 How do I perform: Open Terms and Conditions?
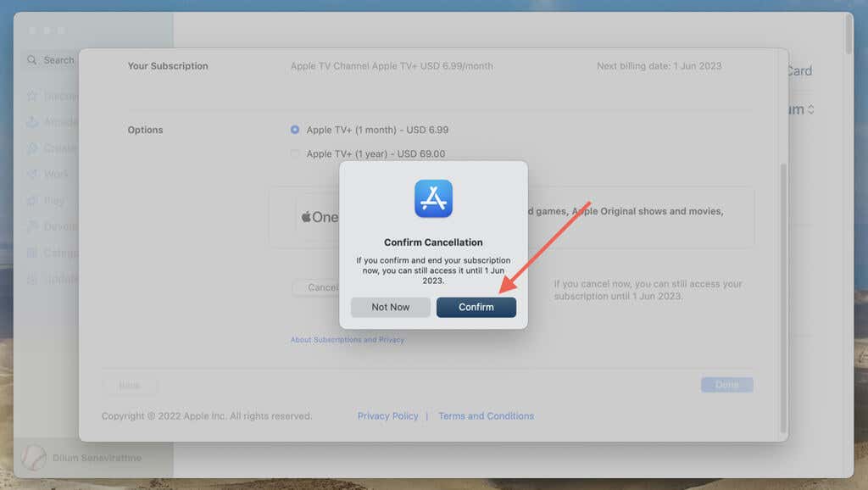click(x=486, y=415)
